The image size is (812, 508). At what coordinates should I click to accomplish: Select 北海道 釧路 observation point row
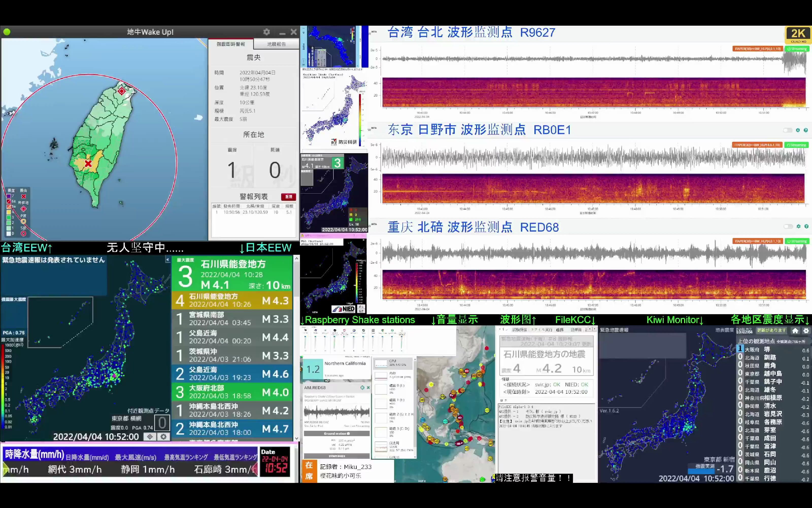[x=773, y=357]
